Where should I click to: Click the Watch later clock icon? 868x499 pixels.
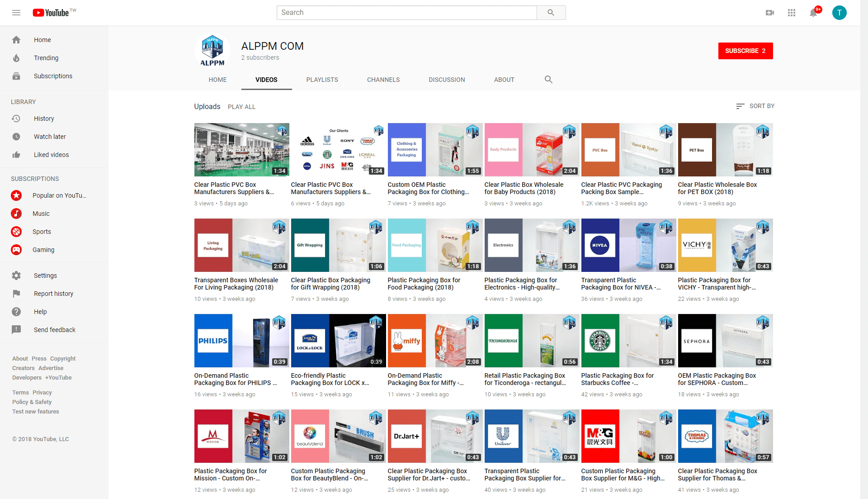(x=16, y=137)
